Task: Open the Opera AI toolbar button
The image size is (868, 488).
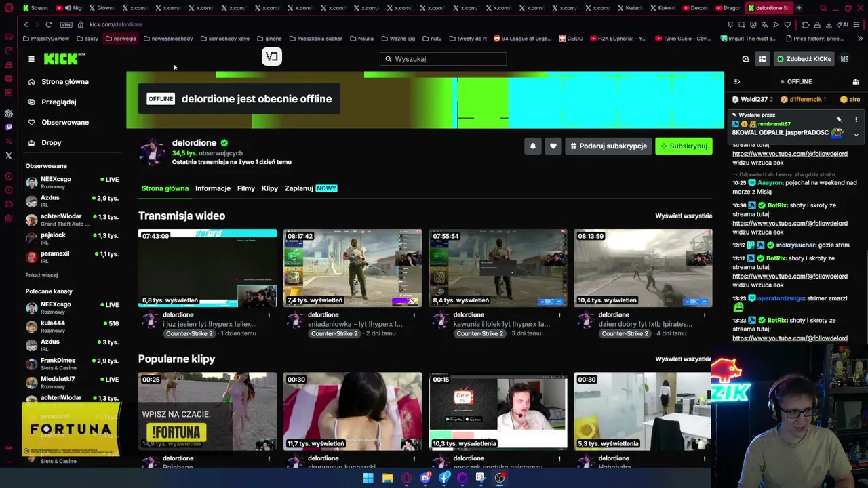Action: tap(843, 24)
